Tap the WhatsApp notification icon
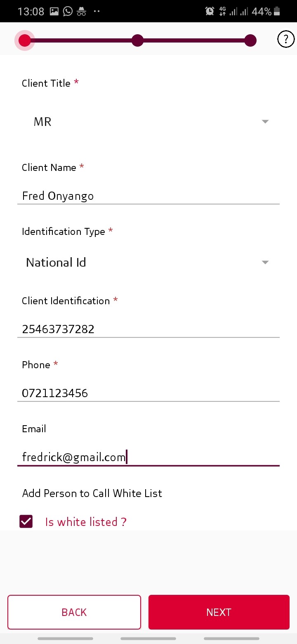 [68, 12]
